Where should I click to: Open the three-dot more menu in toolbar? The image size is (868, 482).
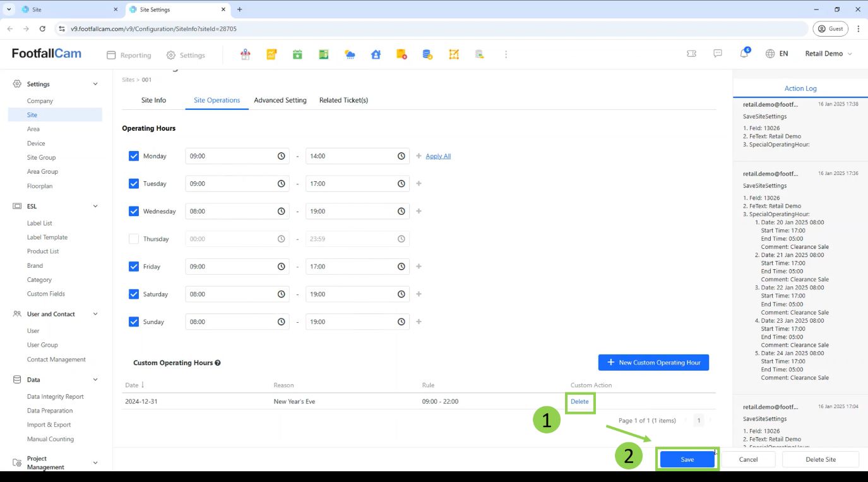(x=506, y=54)
